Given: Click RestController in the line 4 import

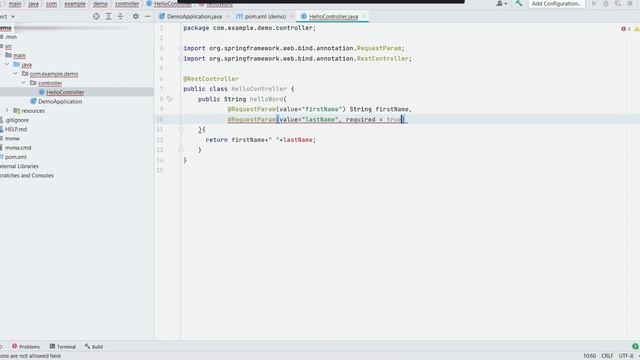Looking at the screenshot, I should click(382, 58).
